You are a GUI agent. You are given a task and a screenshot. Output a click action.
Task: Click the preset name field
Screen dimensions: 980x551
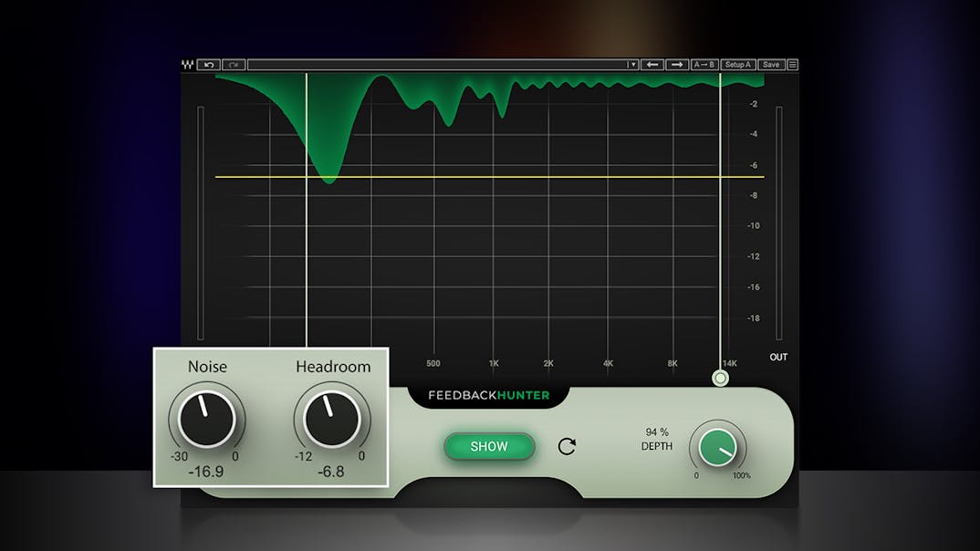438,66
